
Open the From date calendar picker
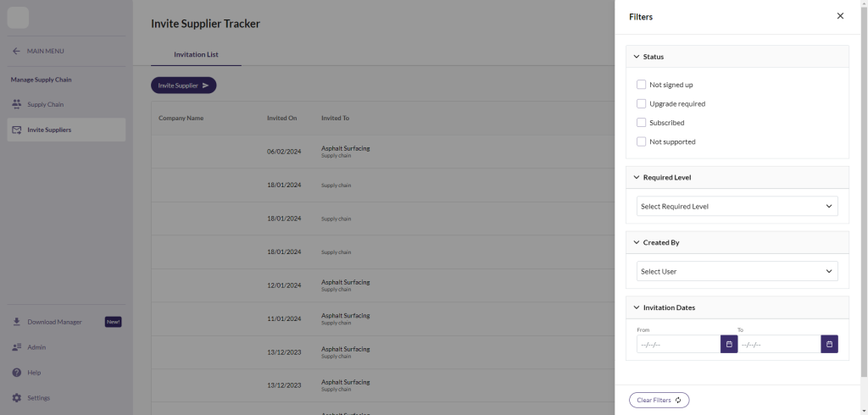729,344
